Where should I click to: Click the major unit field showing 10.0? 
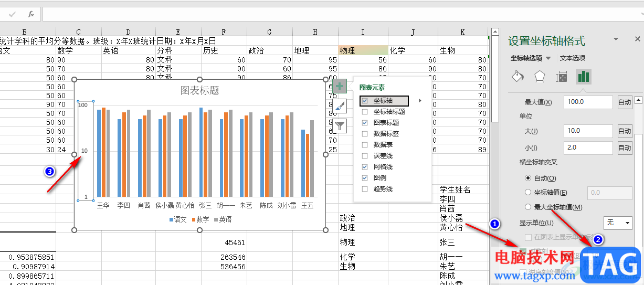(x=588, y=131)
